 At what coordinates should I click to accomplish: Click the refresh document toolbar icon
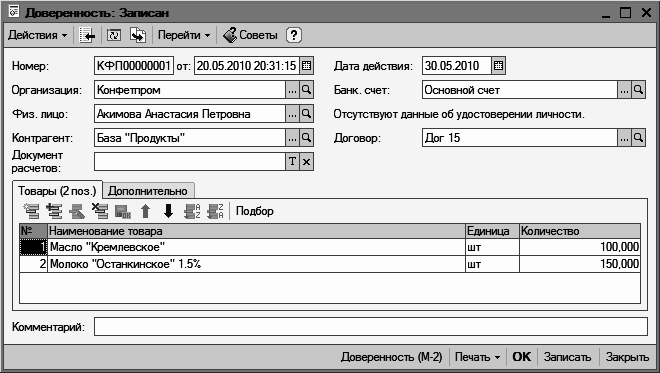[x=114, y=35]
